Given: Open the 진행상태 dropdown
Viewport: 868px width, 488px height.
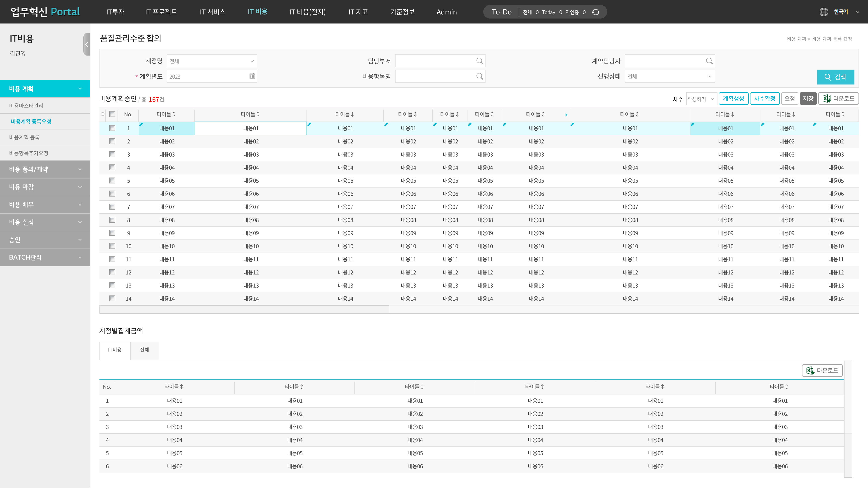Looking at the screenshot, I should (x=670, y=76).
